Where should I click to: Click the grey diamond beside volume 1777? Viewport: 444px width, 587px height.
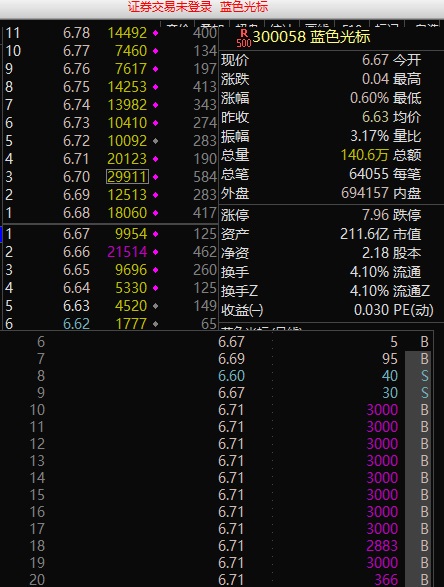(x=155, y=324)
